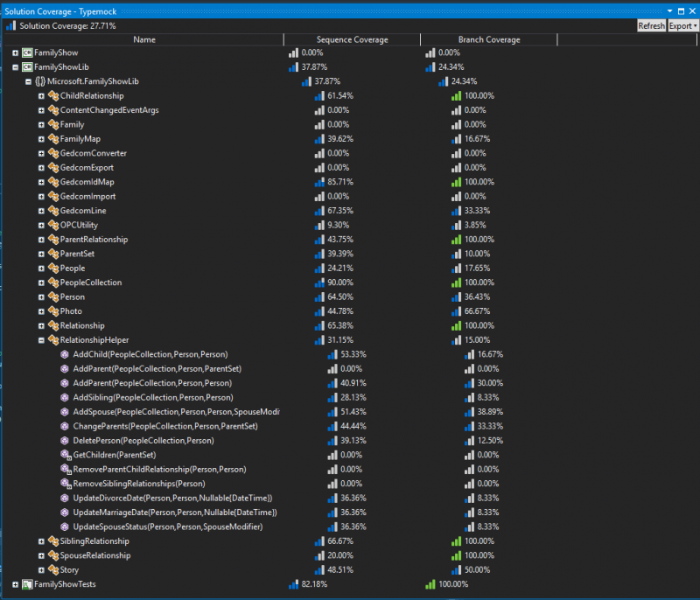
Task: Sort by the Name column header
Action: click(x=143, y=39)
